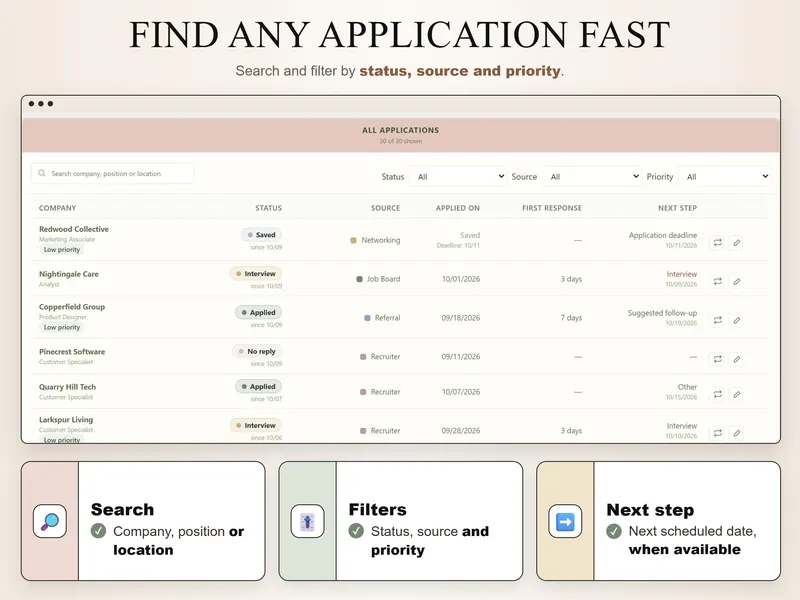Click the red Interview next step for Nightingale Care
The width and height of the screenshot is (800, 600).
682,274
